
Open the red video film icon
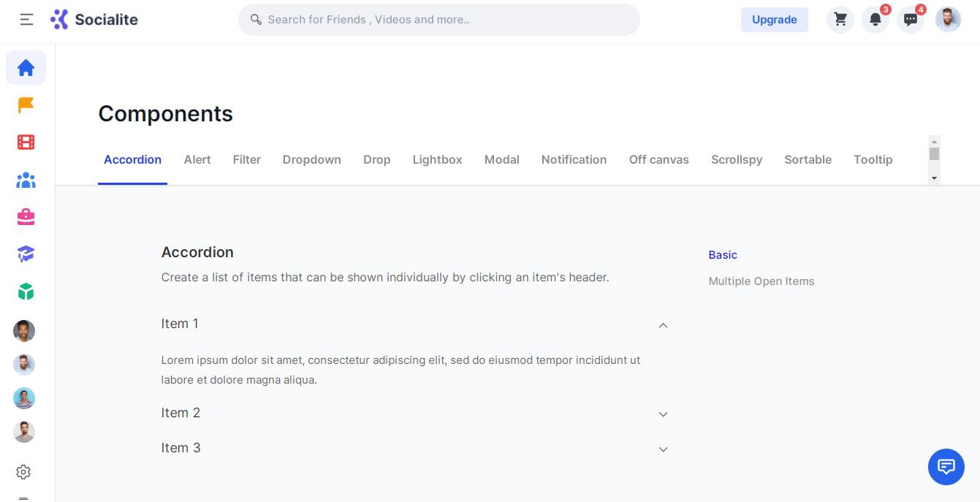tap(26, 142)
